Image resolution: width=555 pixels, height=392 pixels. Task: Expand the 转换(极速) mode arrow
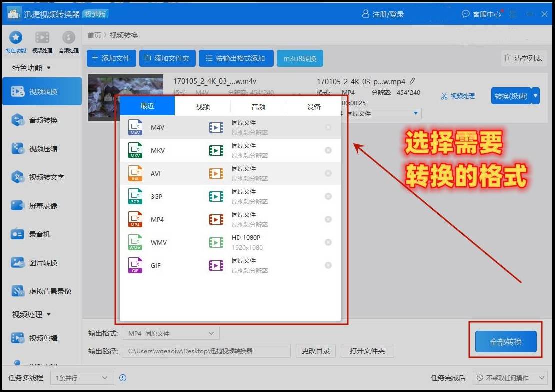(x=536, y=96)
